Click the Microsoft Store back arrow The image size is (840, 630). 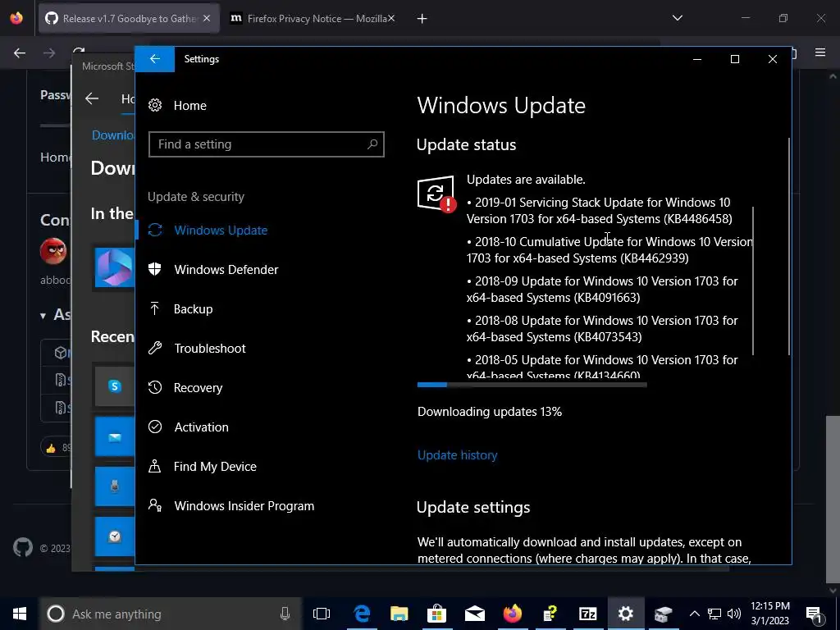click(x=92, y=98)
